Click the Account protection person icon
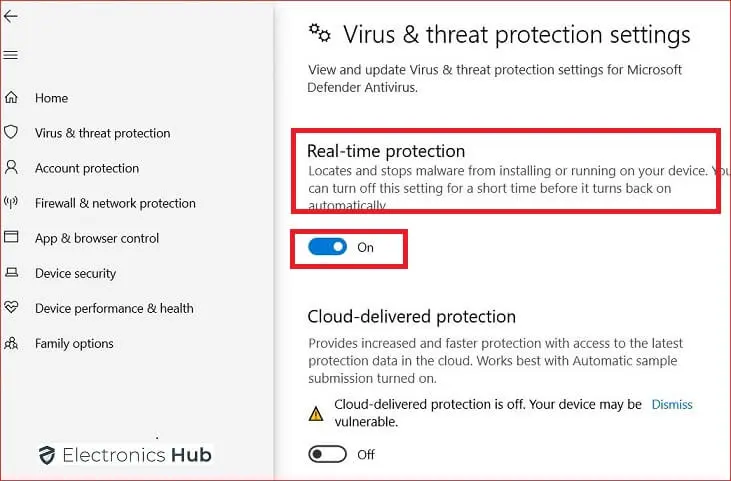Screen dimensions: 731x481 [x=11, y=167]
